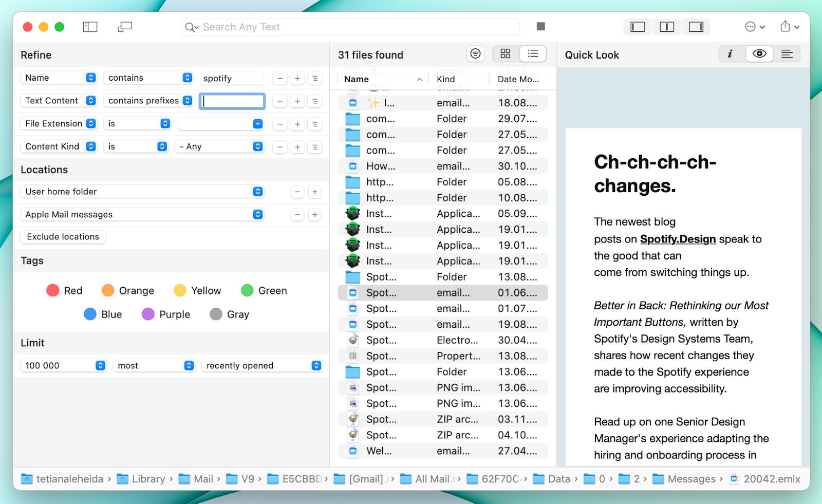Open the Content Kind criterion dropdown
822x504 pixels.
(59, 146)
